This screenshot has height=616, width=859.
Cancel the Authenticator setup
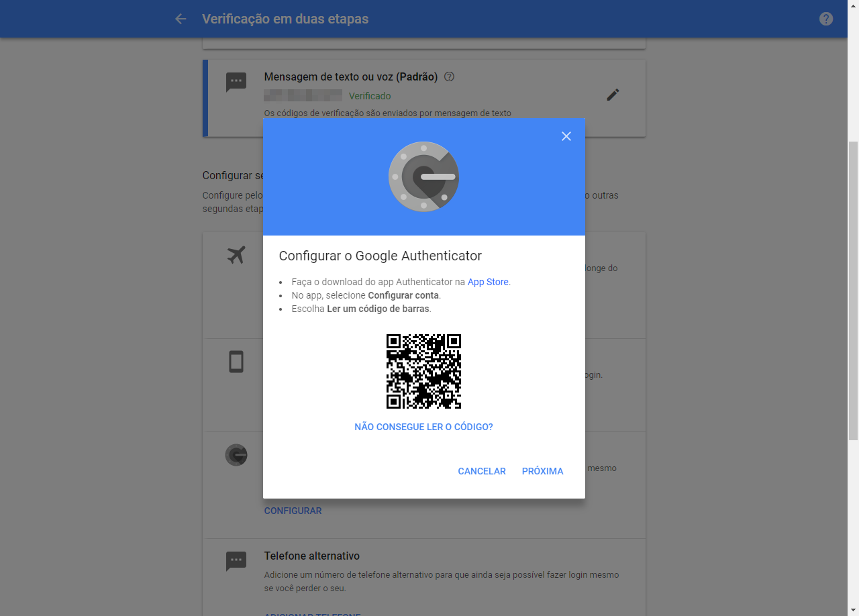[x=482, y=471]
